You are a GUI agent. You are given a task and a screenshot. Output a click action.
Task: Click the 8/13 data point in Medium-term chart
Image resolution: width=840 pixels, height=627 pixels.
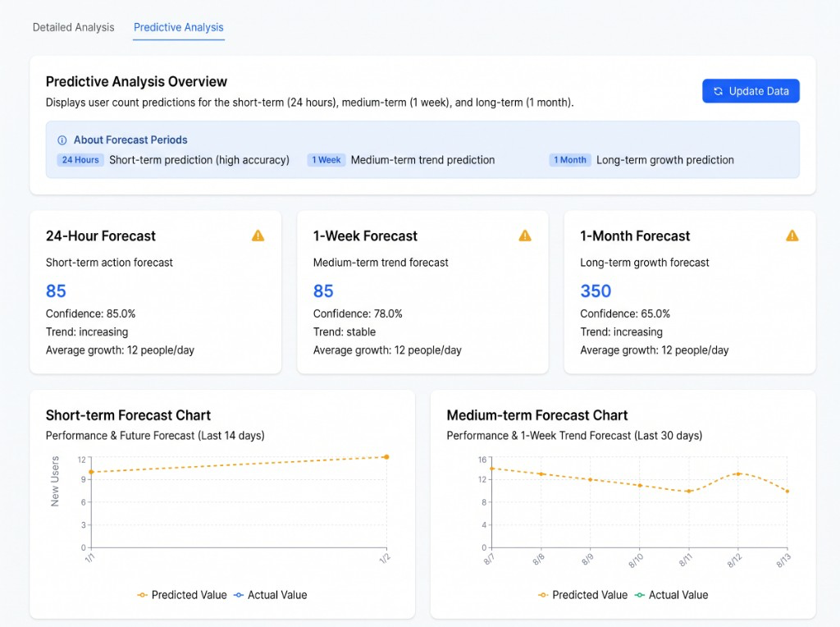[x=787, y=492]
